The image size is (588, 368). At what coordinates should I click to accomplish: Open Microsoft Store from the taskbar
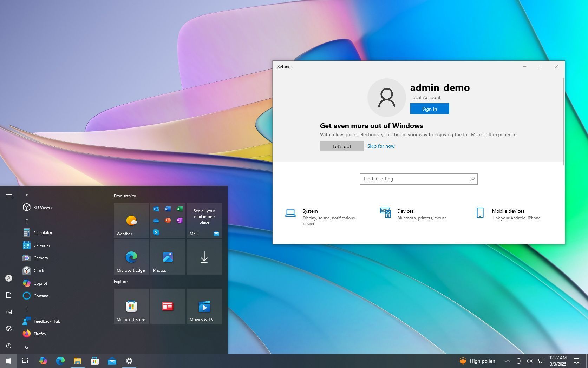(94, 361)
